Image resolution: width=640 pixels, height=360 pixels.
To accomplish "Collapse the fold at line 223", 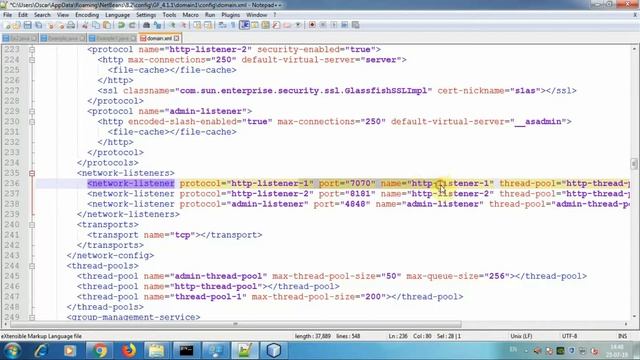I will tap(32, 49).
